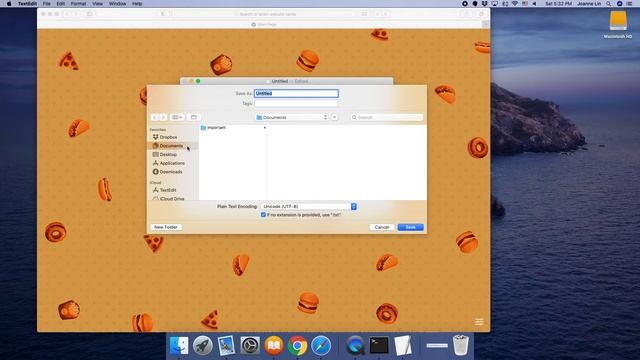
Task: Launch Google Chrome from the Dock
Action: click(x=298, y=346)
